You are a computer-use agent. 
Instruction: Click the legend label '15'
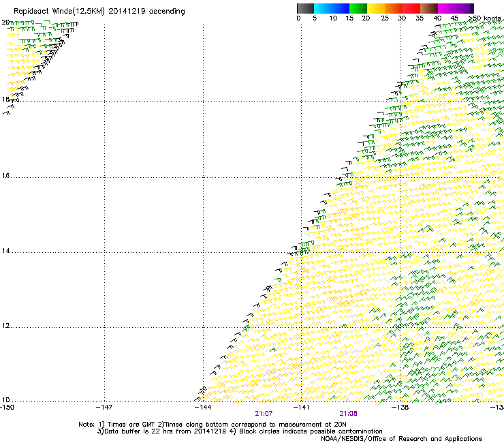pyautogui.click(x=349, y=18)
